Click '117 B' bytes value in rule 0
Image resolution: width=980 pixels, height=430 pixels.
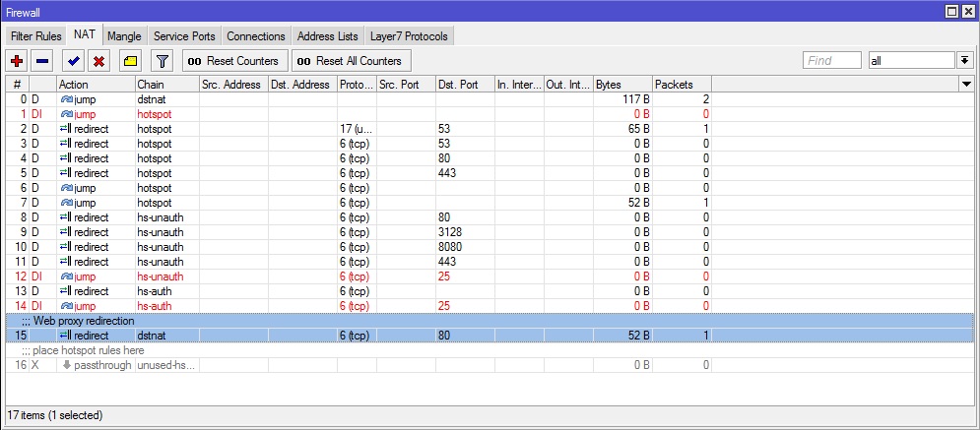pos(634,99)
